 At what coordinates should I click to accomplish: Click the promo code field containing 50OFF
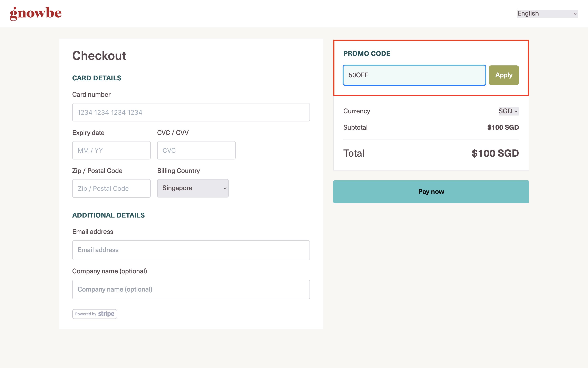[414, 75]
